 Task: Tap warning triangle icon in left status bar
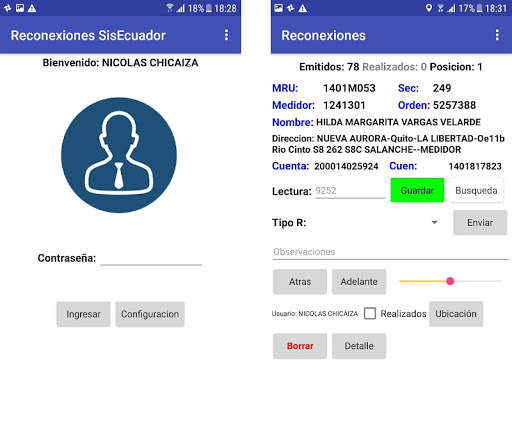pyautogui.click(x=32, y=8)
